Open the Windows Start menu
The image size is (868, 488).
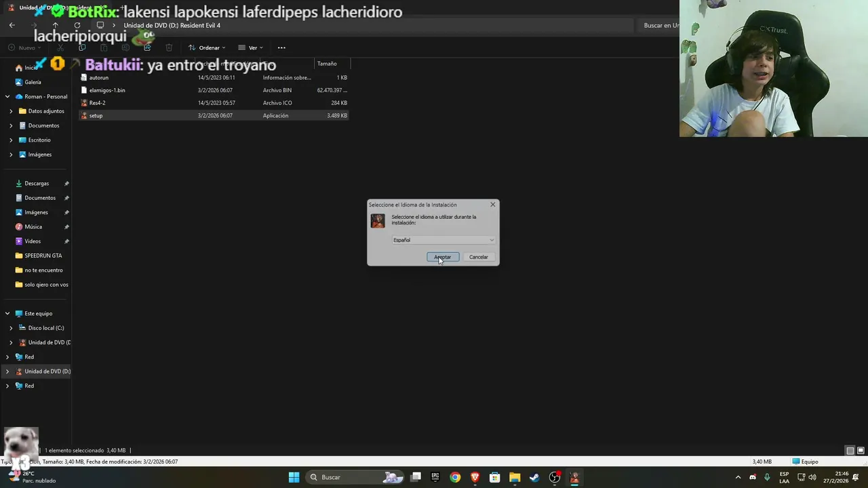[294, 477]
